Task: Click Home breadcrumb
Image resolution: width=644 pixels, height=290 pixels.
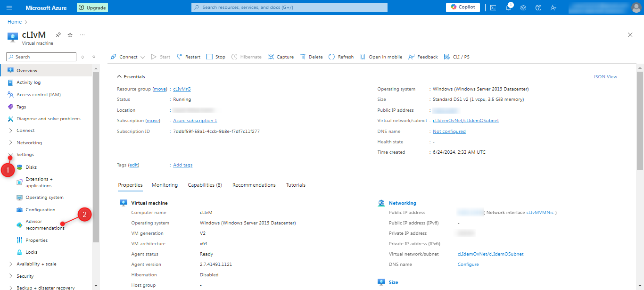Action: pos(15,22)
